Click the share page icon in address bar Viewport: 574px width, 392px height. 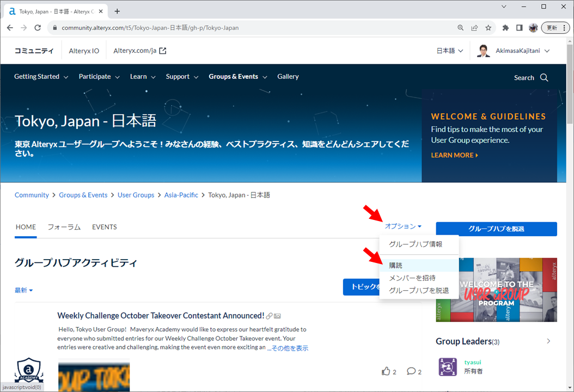474,28
